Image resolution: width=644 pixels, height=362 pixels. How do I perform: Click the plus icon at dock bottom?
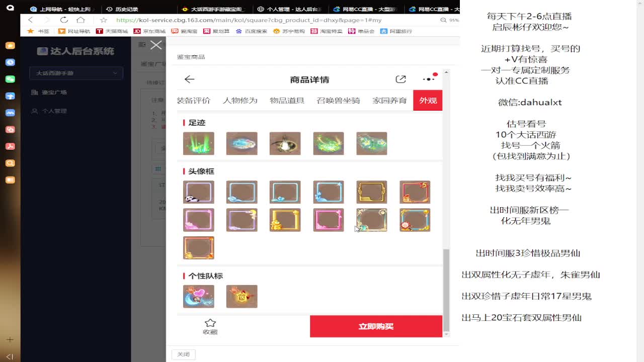click(10, 340)
